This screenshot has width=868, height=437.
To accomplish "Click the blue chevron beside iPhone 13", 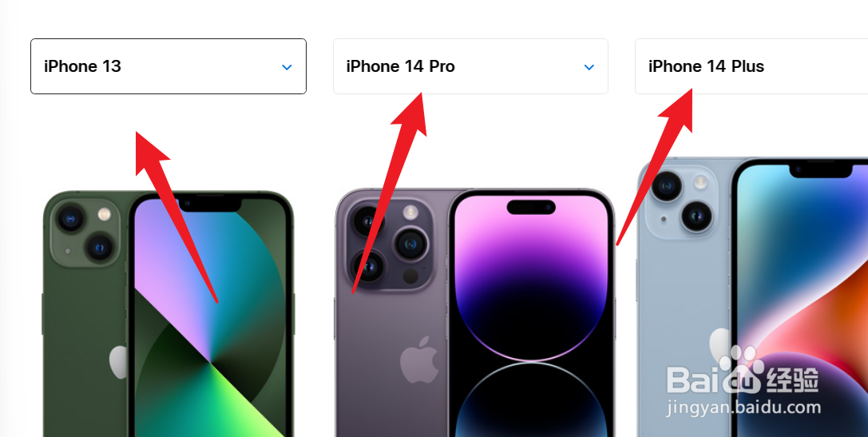I will [x=287, y=67].
